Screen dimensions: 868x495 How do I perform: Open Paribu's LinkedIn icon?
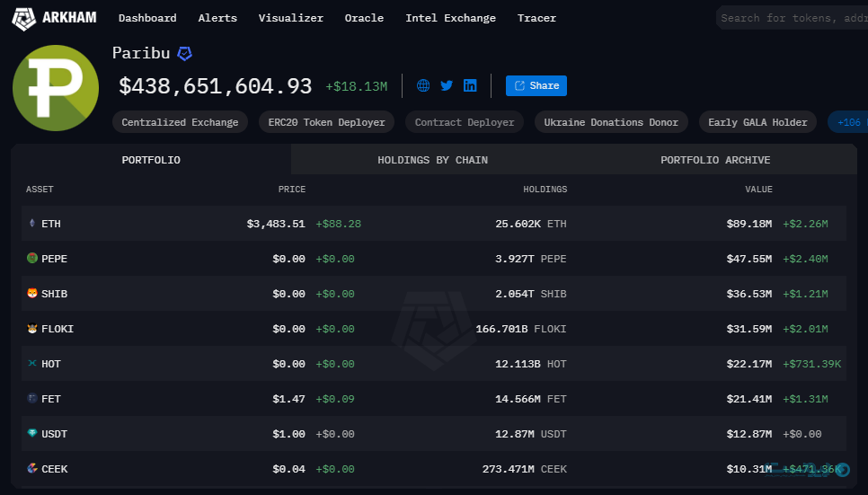click(470, 85)
